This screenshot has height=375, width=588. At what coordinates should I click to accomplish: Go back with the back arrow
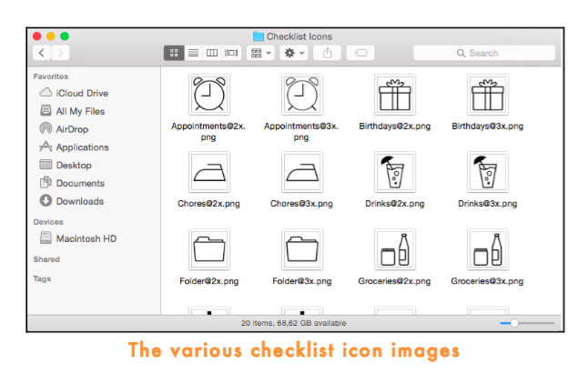[x=42, y=53]
